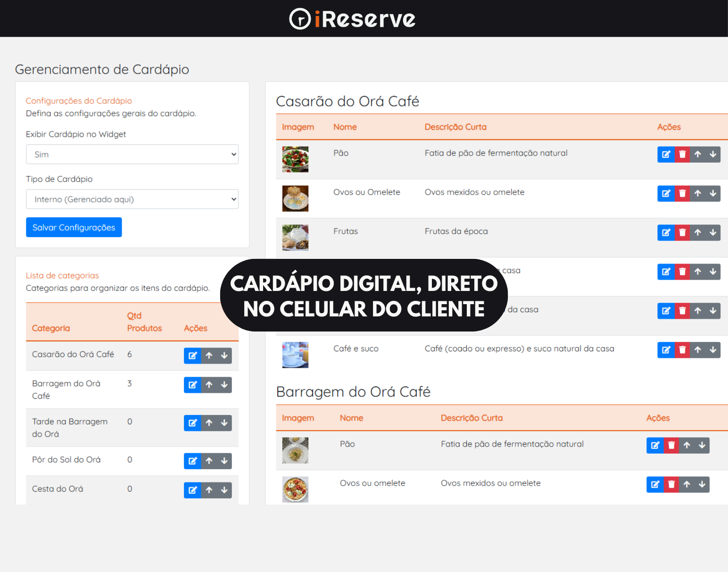Select the 'Pôr do Sol do Orá' category name
The width and height of the screenshot is (728, 572).
click(66, 460)
